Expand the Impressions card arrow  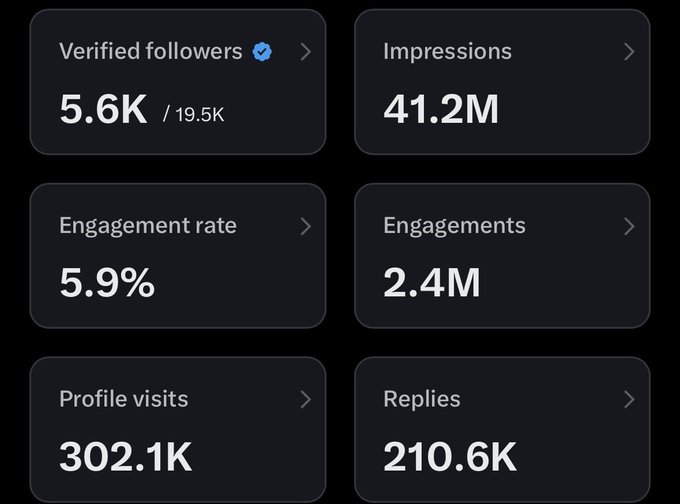pyautogui.click(x=629, y=52)
